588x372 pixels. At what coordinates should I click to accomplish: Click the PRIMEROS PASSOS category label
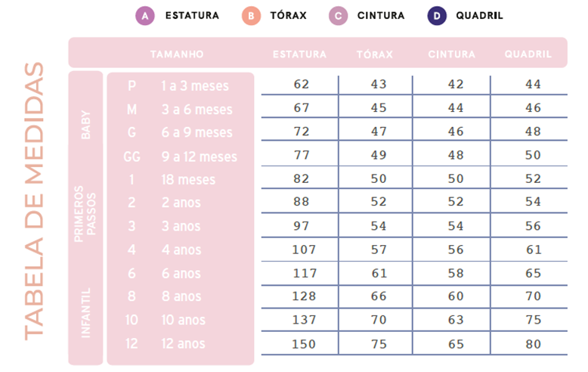coord(86,213)
